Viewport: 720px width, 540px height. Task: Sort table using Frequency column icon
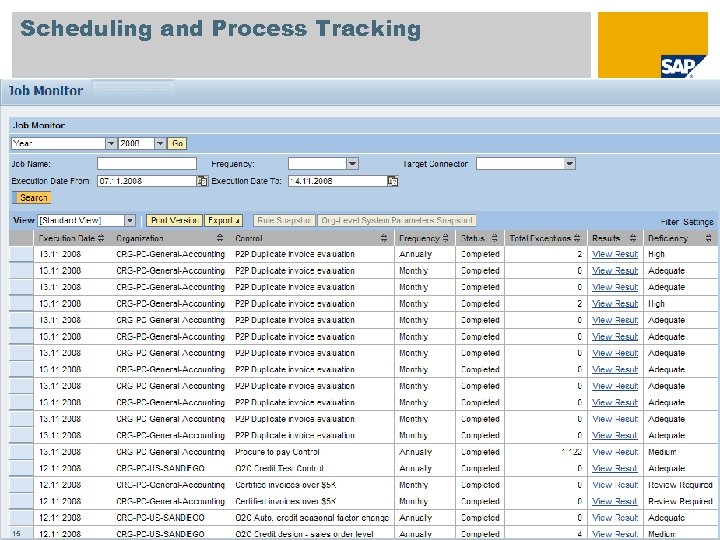click(x=445, y=238)
